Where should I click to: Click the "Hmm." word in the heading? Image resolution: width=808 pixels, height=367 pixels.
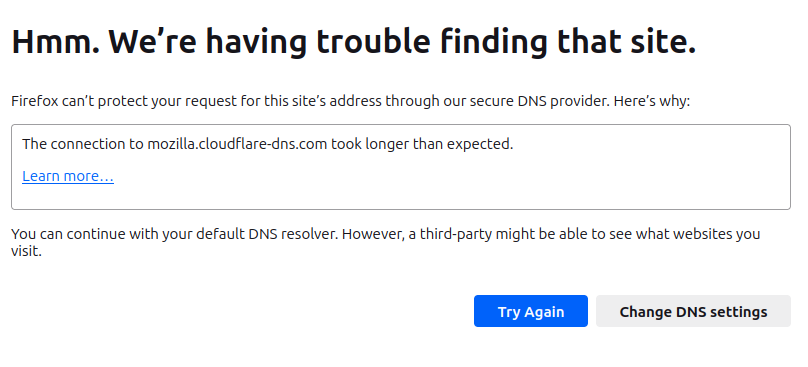pyautogui.click(x=55, y=41)
